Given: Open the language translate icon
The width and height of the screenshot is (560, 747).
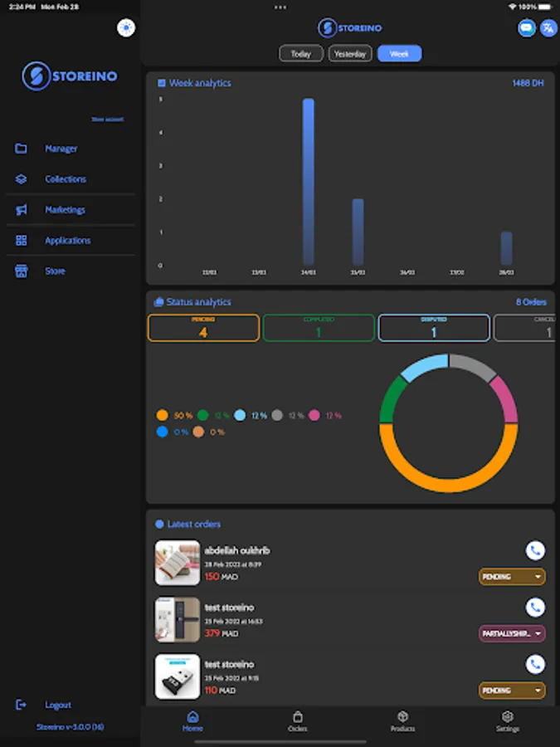Looking at the screenshot, I should point(548,27).
